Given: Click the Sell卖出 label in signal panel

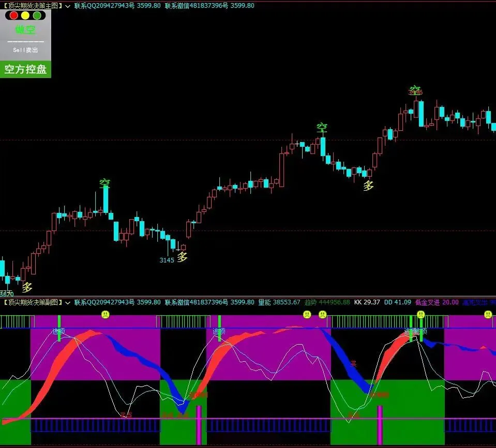Looking at the screenshot, I should click(25, 50).
